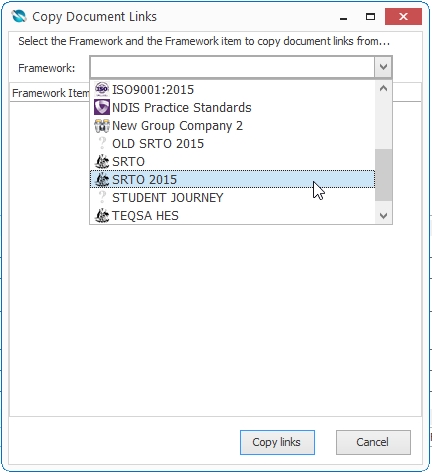Click the dropdown list scroll down arrow
This screenshot has width=432, height=473.
click(x=383, y=216)
